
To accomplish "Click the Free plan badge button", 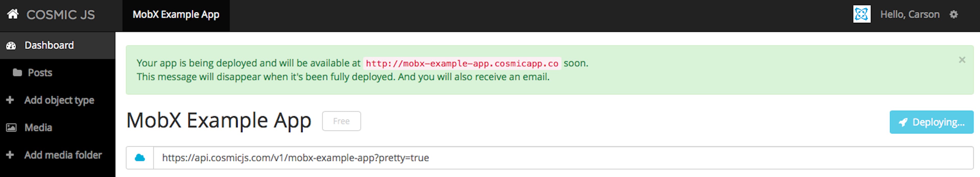I will 341,121.
